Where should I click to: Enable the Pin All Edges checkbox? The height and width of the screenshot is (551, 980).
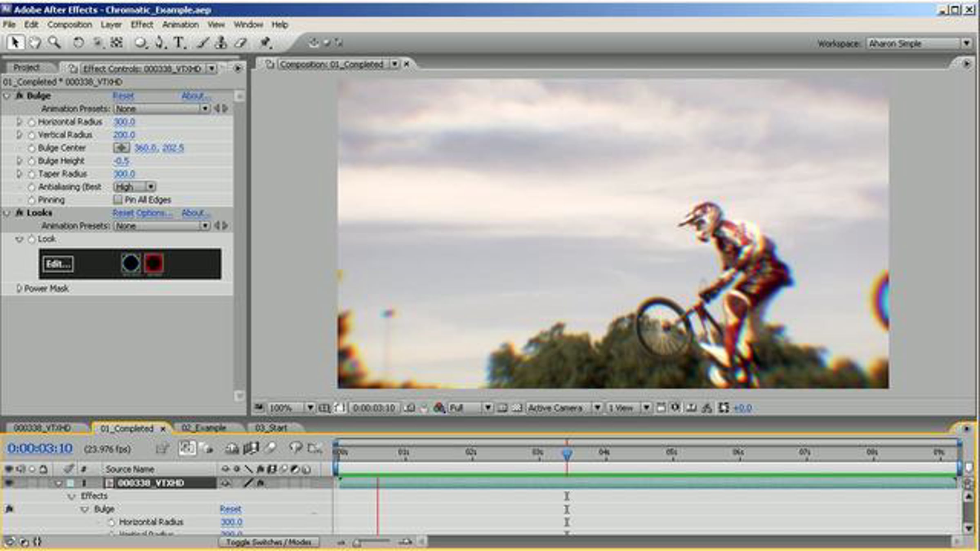(x=118, y=200)
